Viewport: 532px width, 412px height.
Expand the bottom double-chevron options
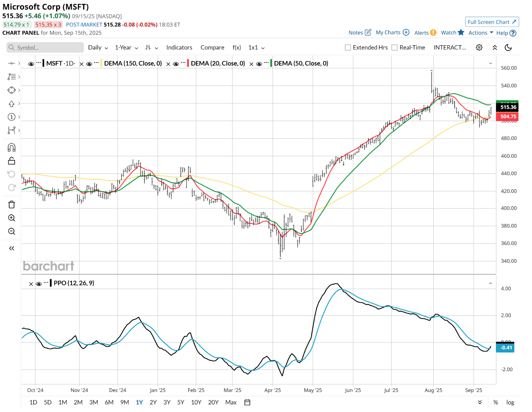tap(480, 402)
